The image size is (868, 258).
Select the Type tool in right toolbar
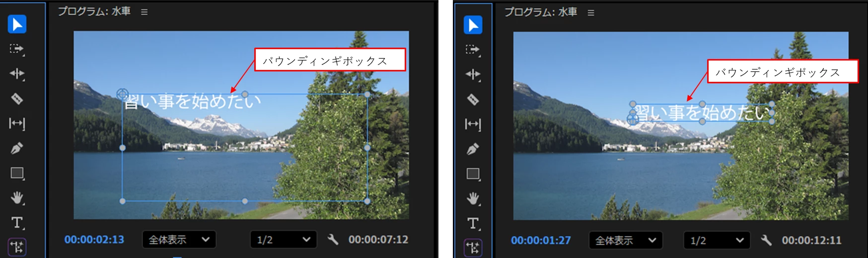tap(473, 223)
